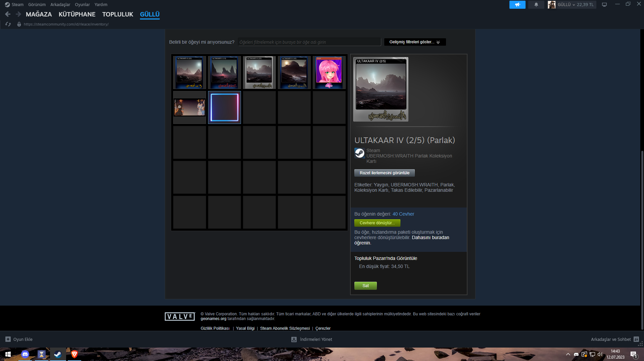Select the cat profile background item
Viewport: 644px width, 361px height.
click(x=190, y=107)
